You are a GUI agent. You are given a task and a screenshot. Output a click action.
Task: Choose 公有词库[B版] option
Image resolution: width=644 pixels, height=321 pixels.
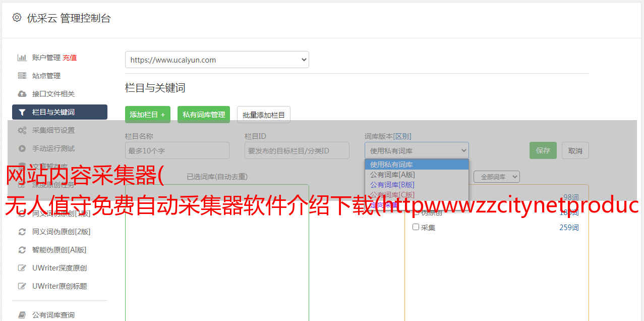point(417,185)
